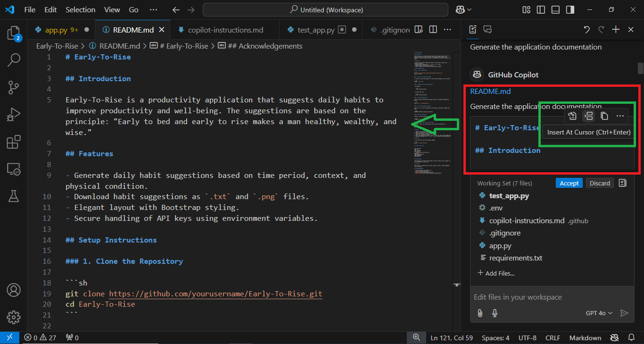
Task: Open add-files icon beside Discard button
Action: pos(623,183)
